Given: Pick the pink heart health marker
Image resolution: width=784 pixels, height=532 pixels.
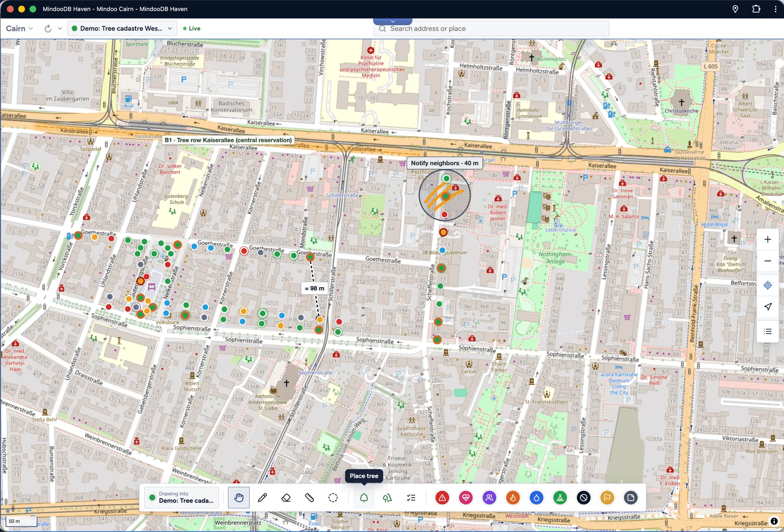Looking at the screenshot, I should pyautogui.click(x=466, y=498).
